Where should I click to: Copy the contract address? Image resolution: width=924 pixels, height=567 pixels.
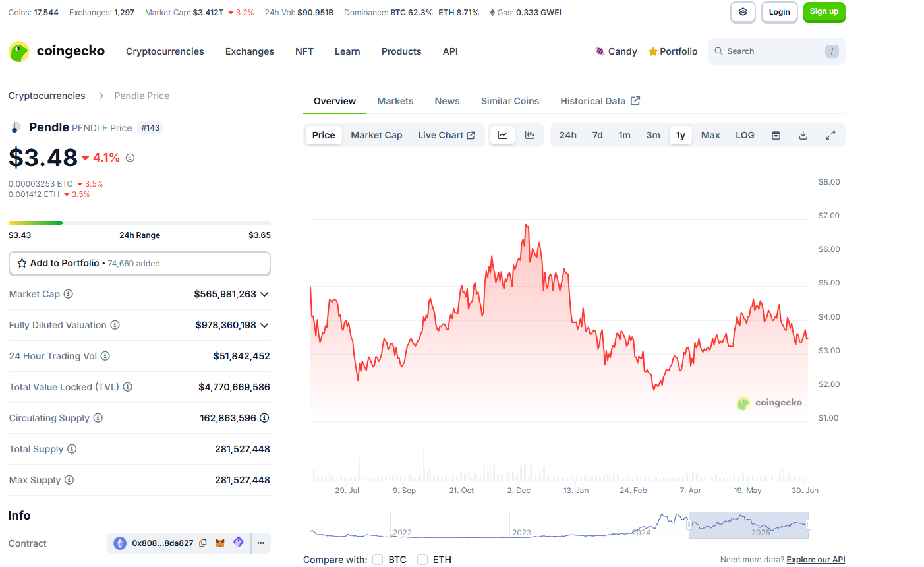coord(203,543)
